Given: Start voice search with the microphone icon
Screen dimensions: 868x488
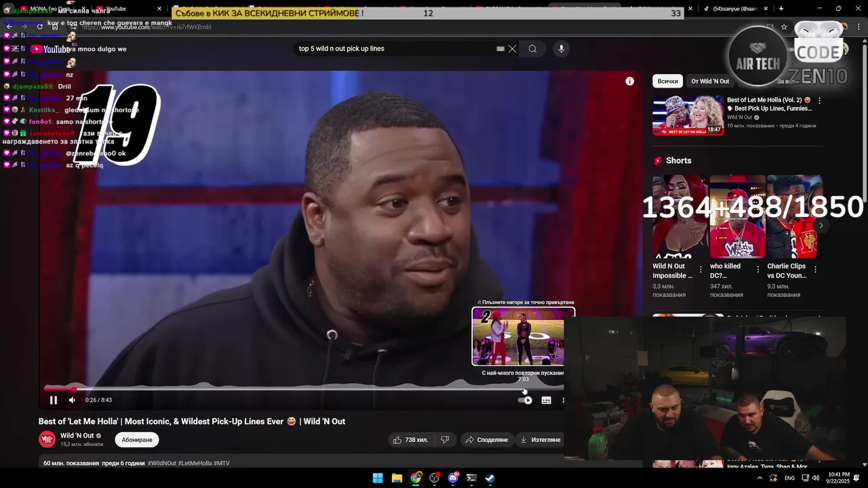Looking at the screenshot, I should pyautogui.click(x=561, y=49).
